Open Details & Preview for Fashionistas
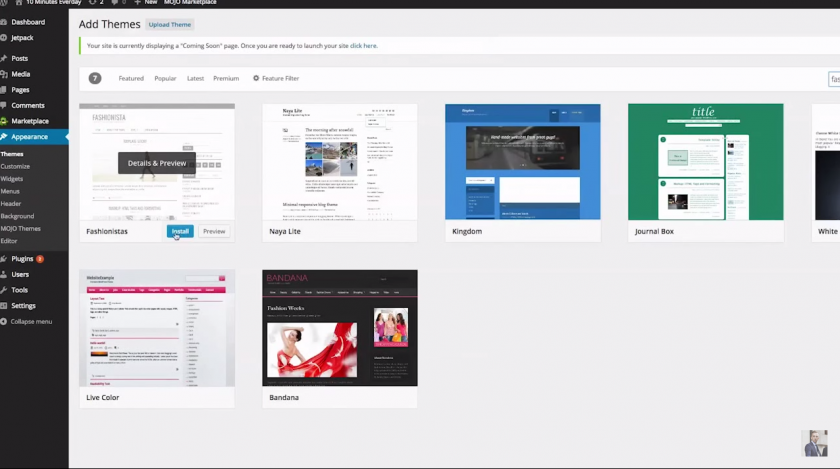The width and height of the screenshot is (840, 469). (x=157, y=163)
